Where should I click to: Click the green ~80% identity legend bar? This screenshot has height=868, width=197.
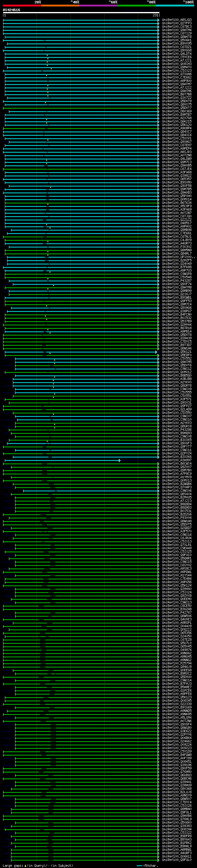137,6
